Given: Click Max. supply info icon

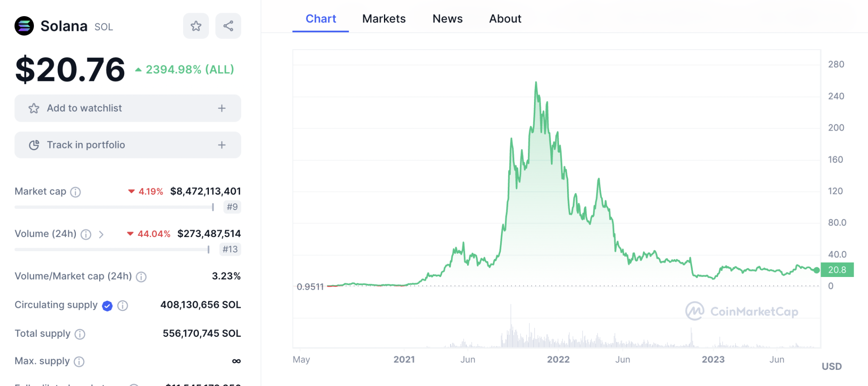Looking at the screenshot, I should (79, 361).
